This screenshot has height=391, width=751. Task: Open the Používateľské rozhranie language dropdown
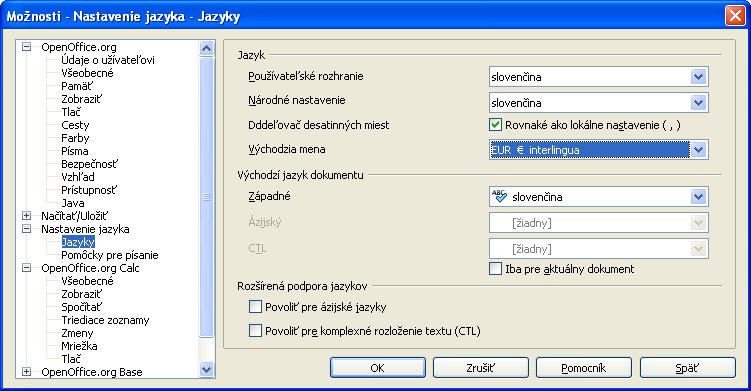click(698, 77)
